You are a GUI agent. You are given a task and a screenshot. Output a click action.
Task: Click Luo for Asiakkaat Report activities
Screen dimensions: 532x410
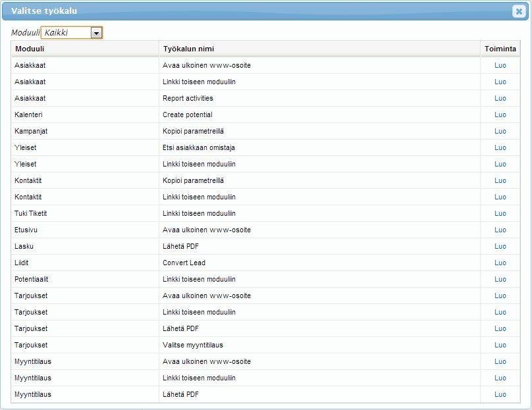[x=500, y=98]
